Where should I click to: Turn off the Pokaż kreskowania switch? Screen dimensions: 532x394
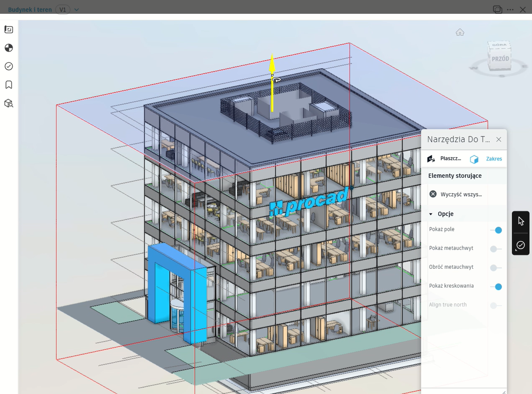click(x=496, y=287)
